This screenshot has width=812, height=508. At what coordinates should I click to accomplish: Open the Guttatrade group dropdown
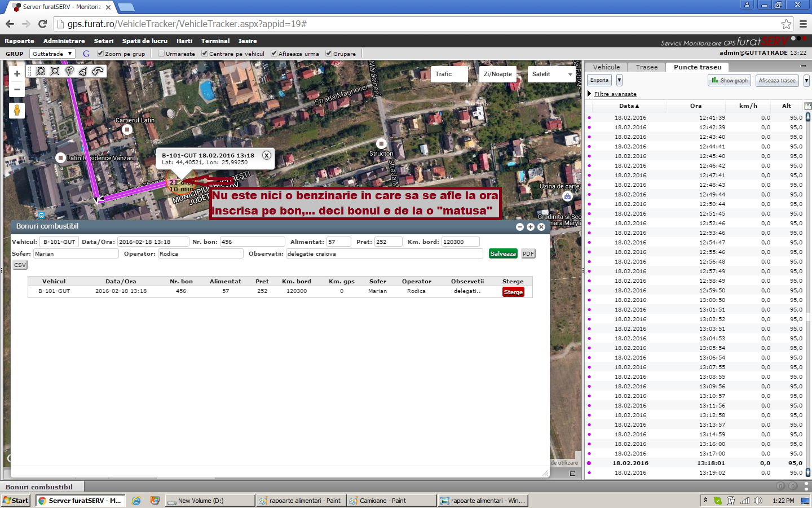pyautogui.click(x=52, y=54)
